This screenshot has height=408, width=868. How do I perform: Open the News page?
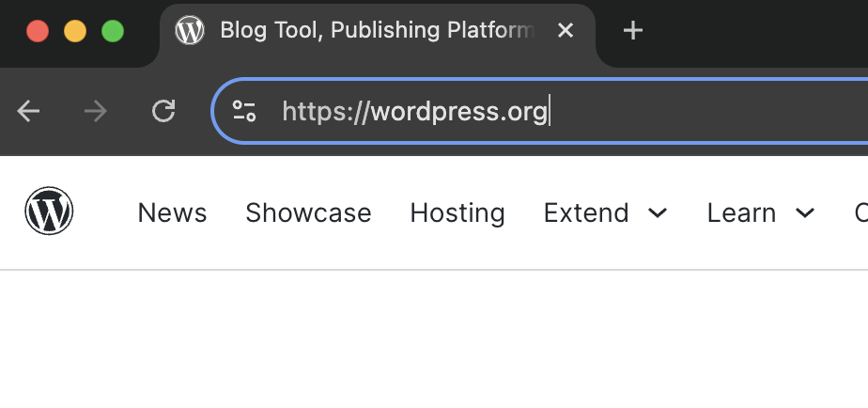[172, 212]
